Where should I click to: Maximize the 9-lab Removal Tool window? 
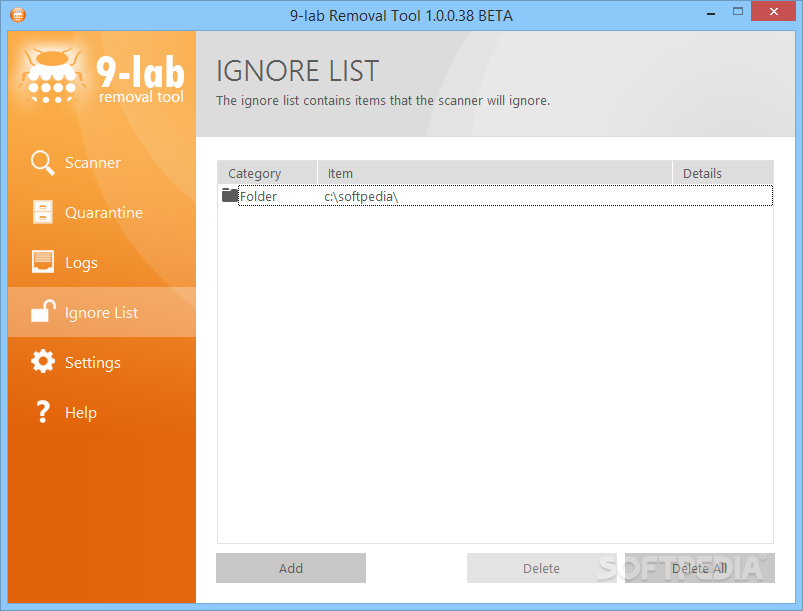tap(737, 11)
